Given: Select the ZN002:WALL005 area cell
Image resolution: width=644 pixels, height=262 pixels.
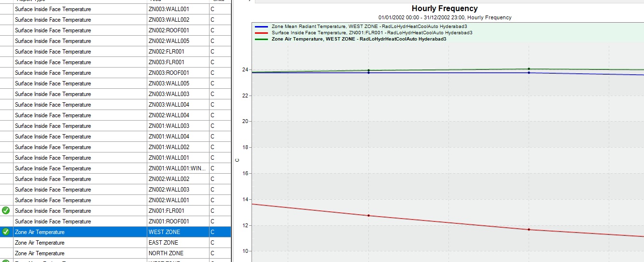Looking at the screenshot, I should (x=178, y=41).
